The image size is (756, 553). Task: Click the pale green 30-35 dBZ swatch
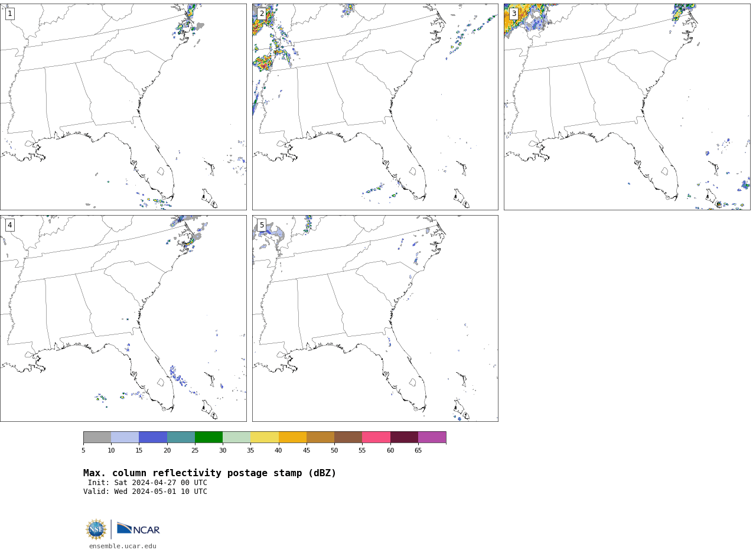click(x=237, y=437)
